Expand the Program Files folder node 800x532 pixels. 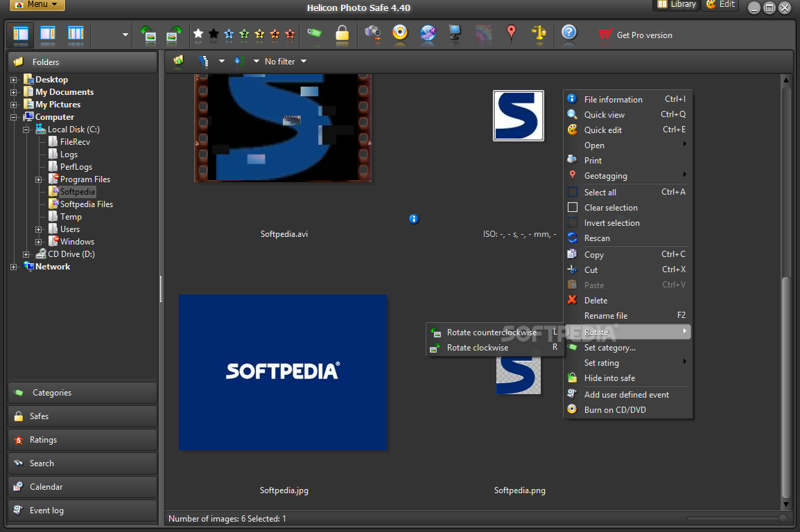[x=39, y=179]
